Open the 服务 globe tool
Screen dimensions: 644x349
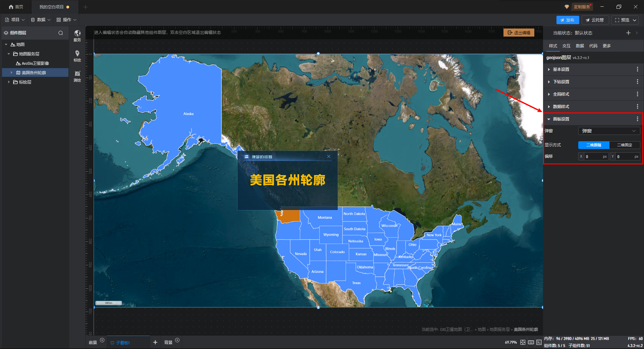[x=77, y=35]
